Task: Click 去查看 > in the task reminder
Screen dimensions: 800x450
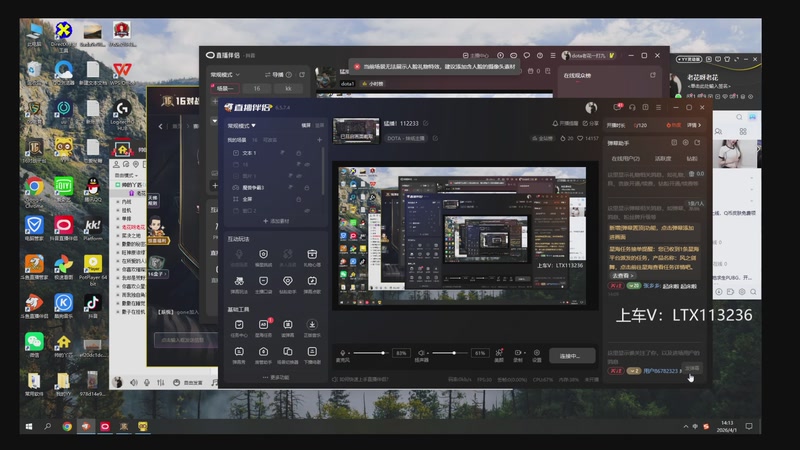Action: click(x=622, y=276)
